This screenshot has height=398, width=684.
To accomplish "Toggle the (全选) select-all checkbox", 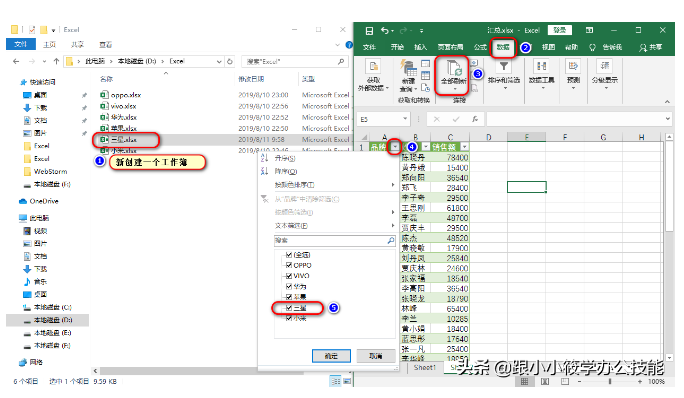I will pyautogui.click(x=289, y=254).
